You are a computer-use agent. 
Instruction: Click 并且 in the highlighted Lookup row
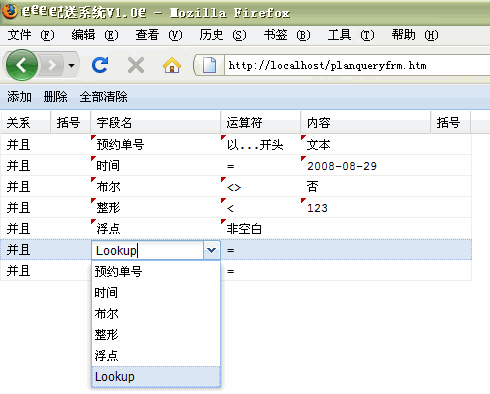pos(19,250)
